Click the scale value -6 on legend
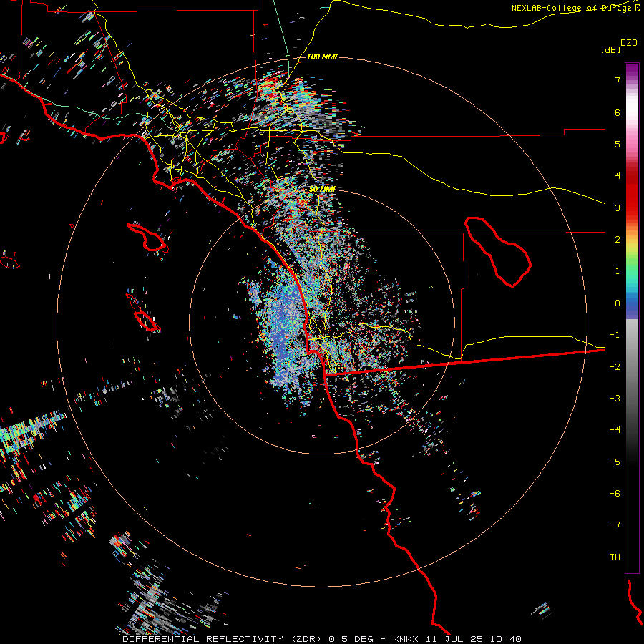This screenshot has height=644, width=644. click(x=615, y=494)
